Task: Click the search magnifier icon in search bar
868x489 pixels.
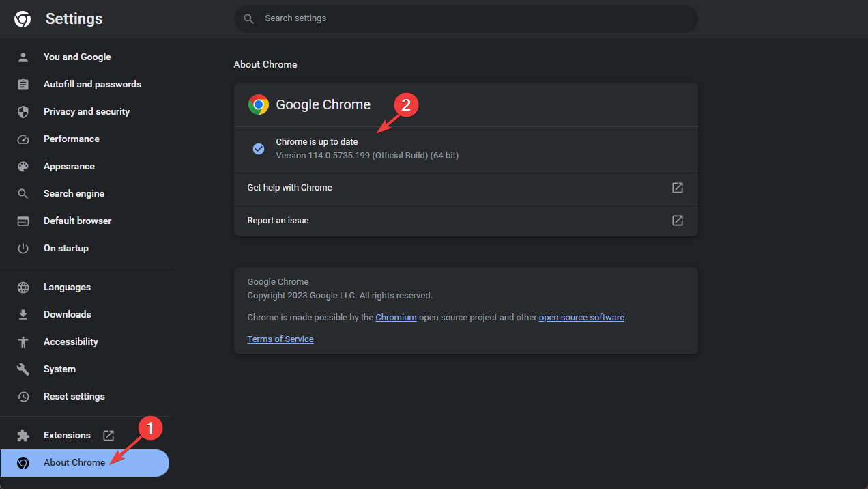Action: tap(249, 18)
